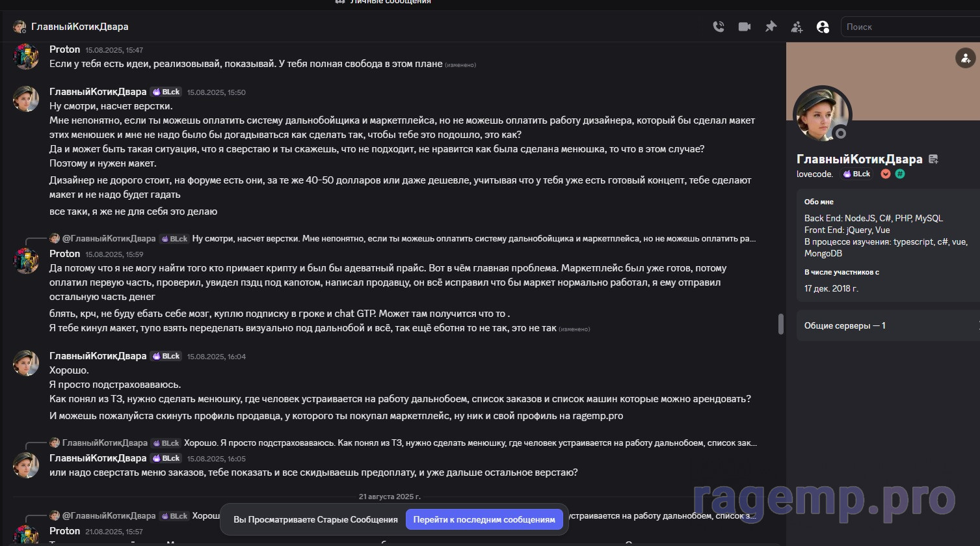Click the 15.08.2025, 16:04 timestamp

pyautogui.click(x=217, y=357)
